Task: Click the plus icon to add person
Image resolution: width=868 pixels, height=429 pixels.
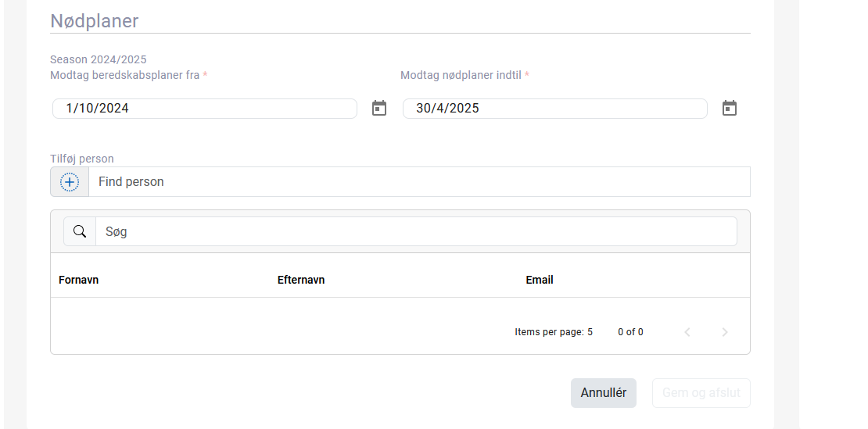Action: (70, 182)
